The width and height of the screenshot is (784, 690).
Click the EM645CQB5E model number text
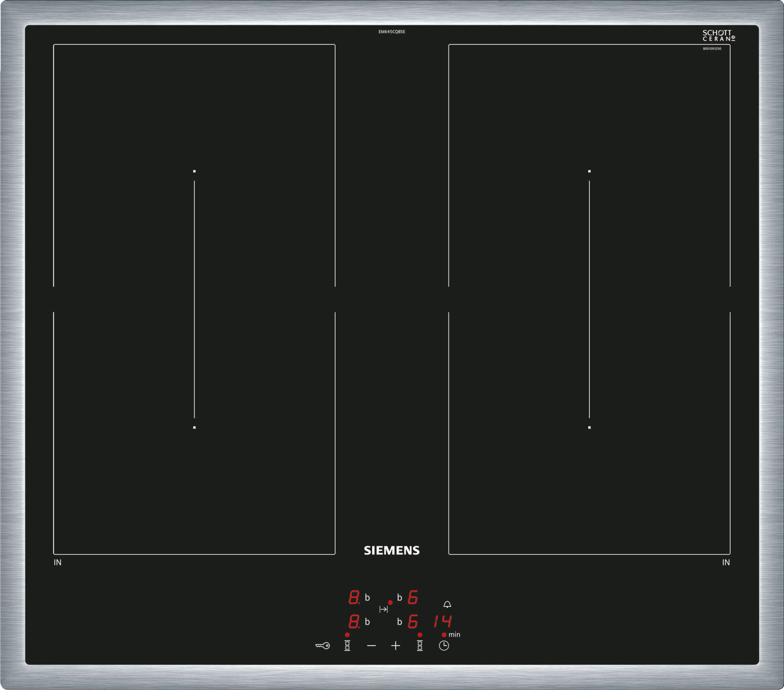click(392, 32)
